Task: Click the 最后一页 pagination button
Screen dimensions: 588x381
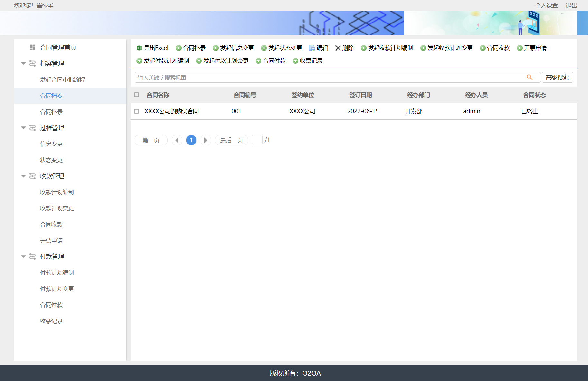Action: tap(231, 140)
